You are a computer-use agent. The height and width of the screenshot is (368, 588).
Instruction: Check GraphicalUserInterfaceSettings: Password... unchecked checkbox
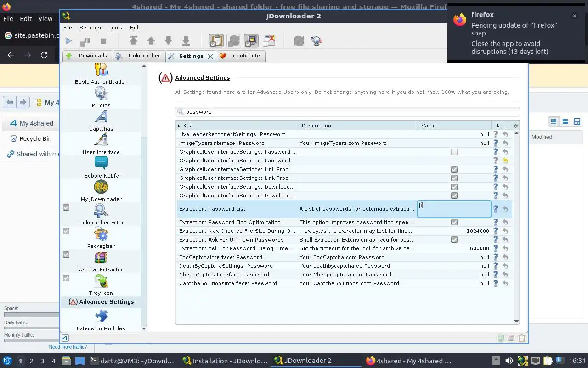coord(454,152)
